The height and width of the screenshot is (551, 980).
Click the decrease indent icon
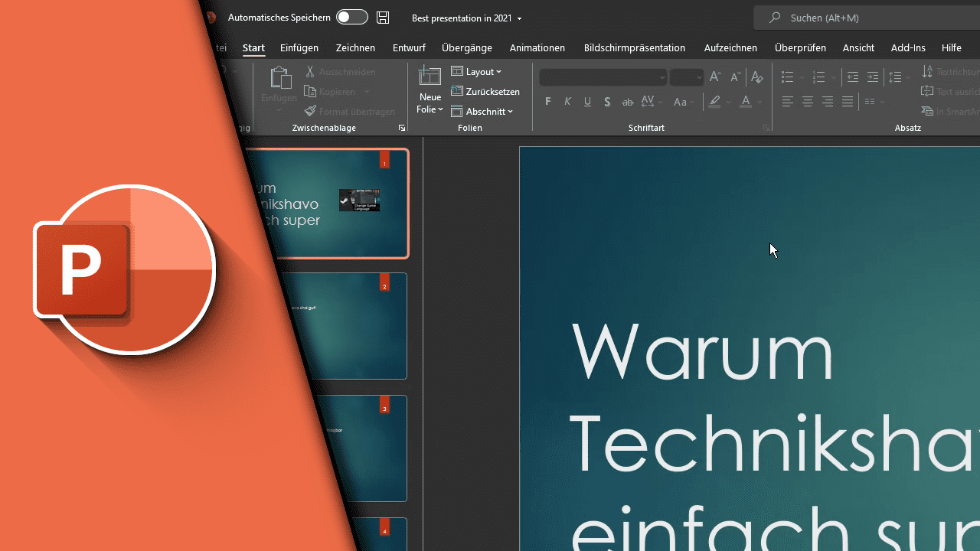[853, 77]
